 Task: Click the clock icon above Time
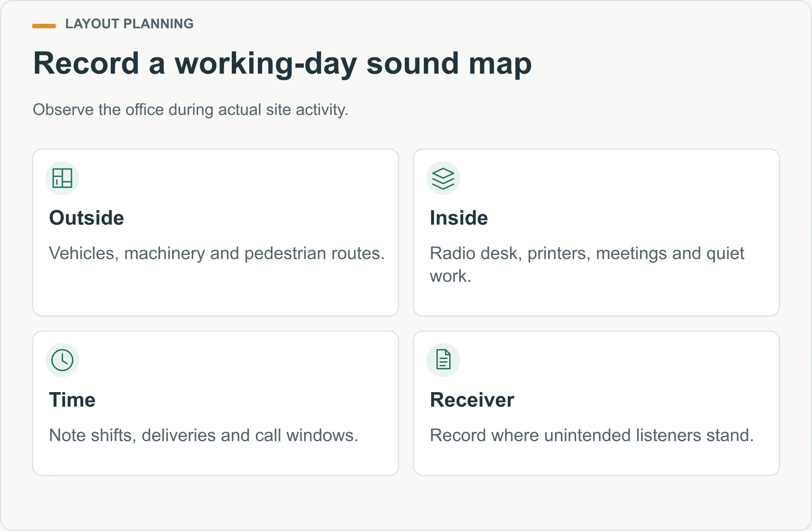(62, 360)
